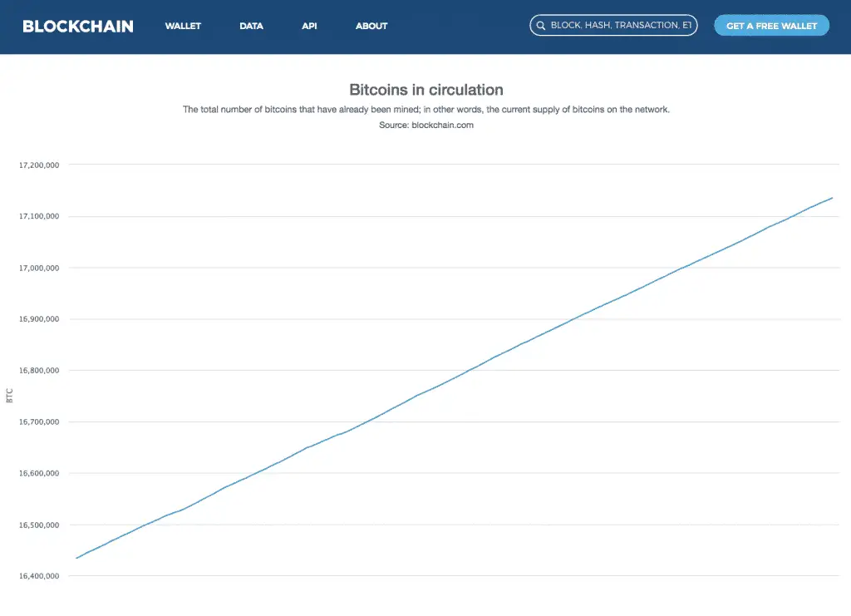The image size is (851, 616).
Task: Open the Wallet menu item
Action: [183, 26]
